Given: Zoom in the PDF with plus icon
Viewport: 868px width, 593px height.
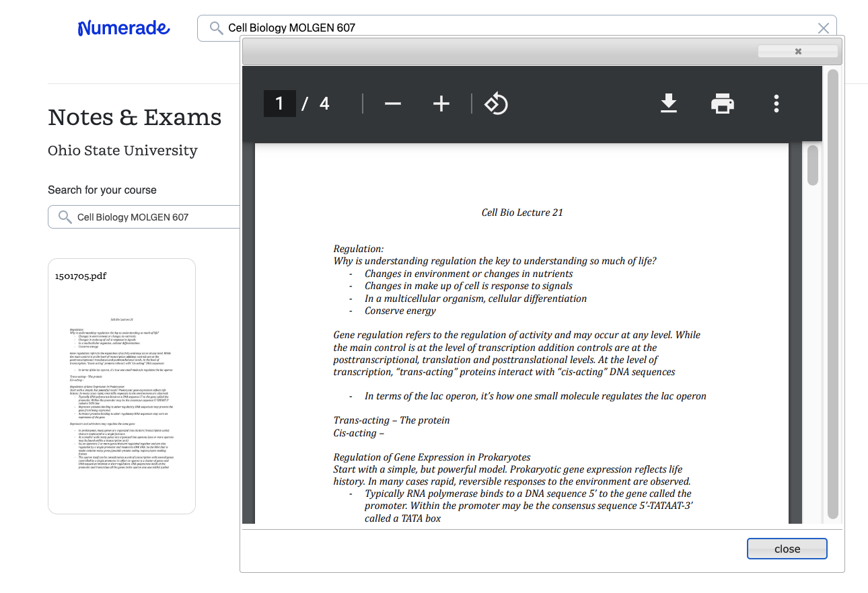Looking at the screenshot, I should click(x=441, y=104).
